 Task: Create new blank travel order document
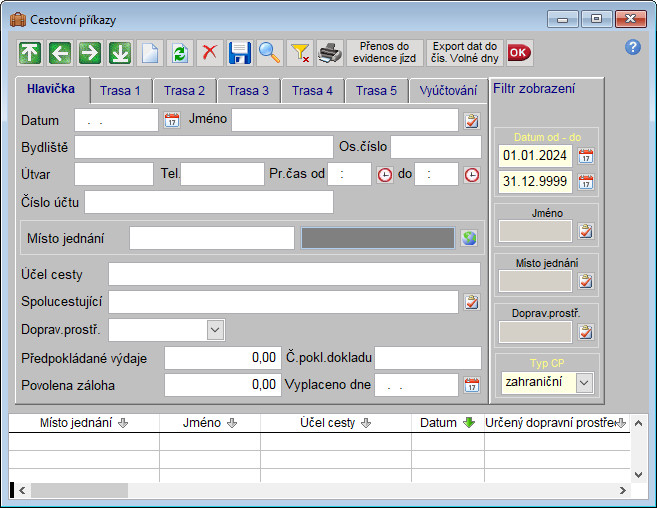pos(149,52)
